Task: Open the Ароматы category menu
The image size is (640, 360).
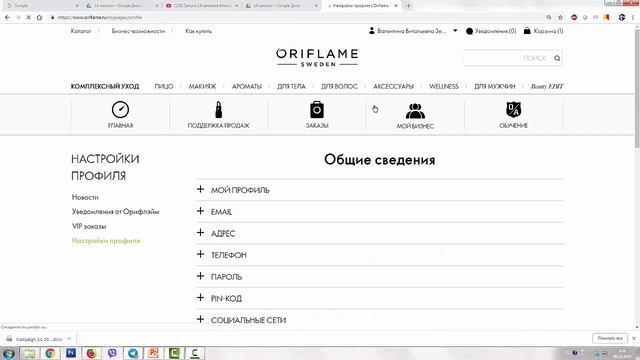Action: click(x=247, y=87)
